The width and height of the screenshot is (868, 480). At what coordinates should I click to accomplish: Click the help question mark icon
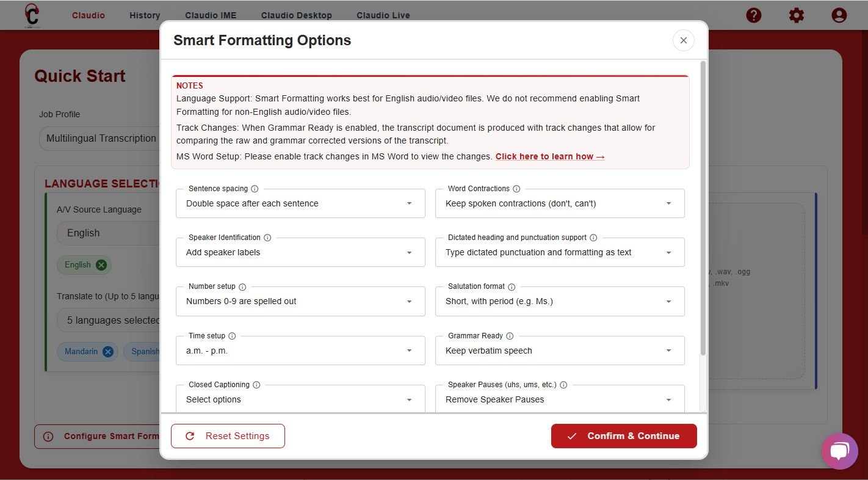[754, 15]
